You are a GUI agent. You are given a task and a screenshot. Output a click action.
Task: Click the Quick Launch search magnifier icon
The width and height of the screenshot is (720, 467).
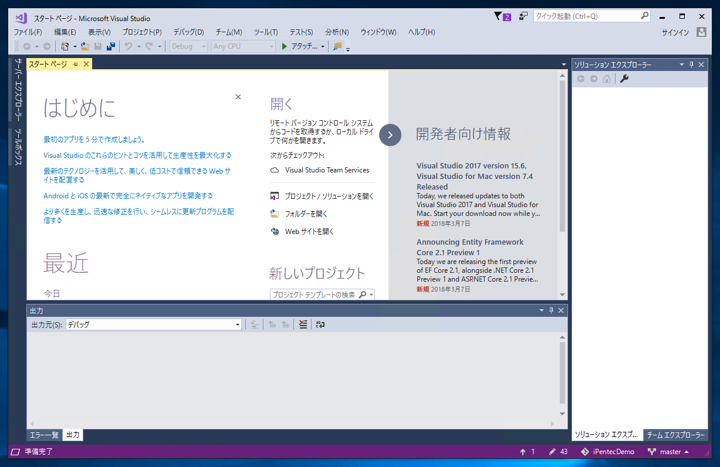pyautogui.click(x=645, y=16)
